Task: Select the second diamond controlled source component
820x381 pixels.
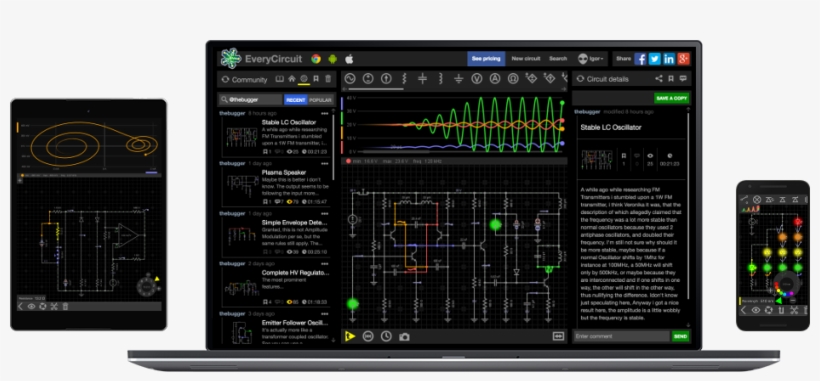Action: (x=549, y=79)
